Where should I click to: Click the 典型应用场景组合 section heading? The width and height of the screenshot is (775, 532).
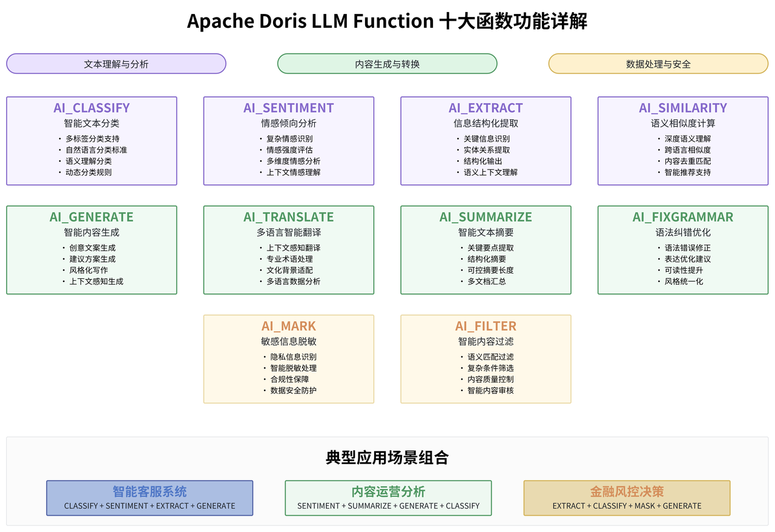[x=387, y=458]
